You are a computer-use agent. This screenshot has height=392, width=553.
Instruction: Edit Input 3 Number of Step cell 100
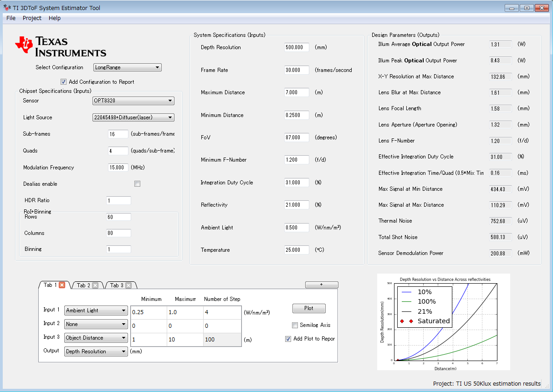click(222, 339)
